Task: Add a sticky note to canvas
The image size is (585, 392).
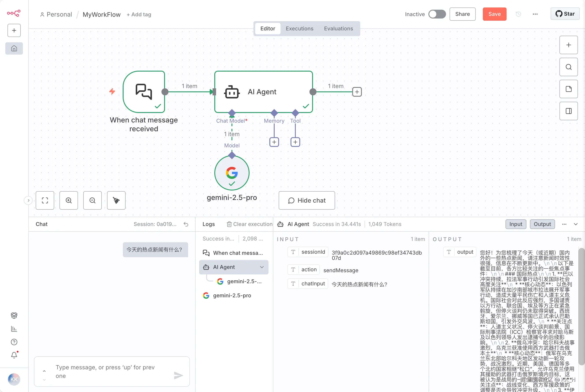Action: (x=568, y=89)
